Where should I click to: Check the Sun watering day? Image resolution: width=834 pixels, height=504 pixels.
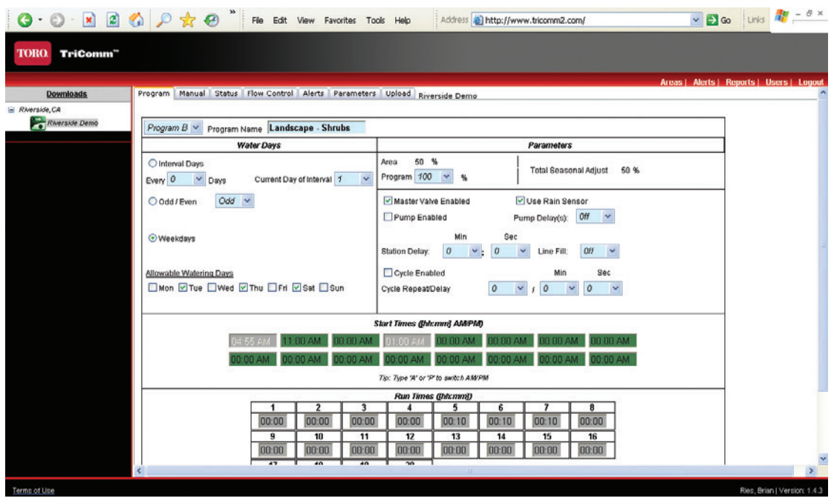pos(323,287)
